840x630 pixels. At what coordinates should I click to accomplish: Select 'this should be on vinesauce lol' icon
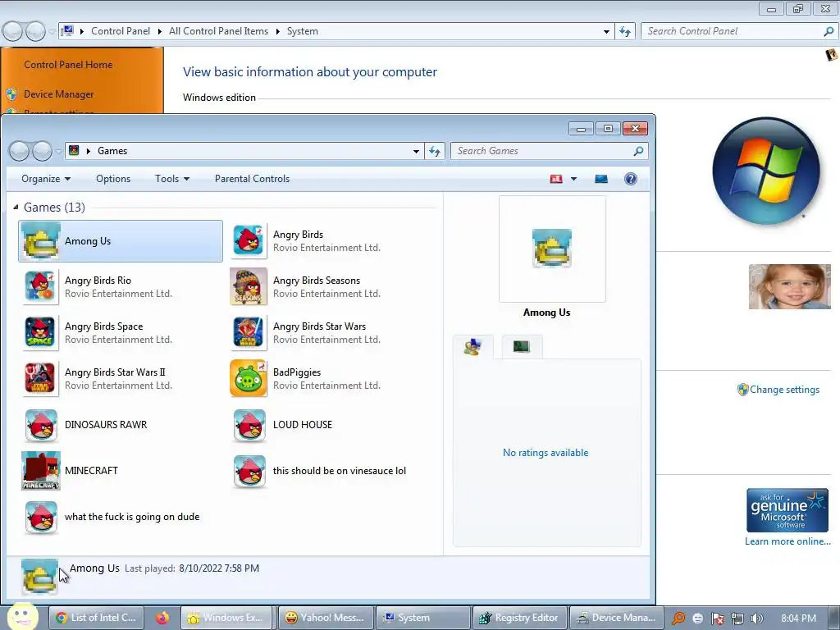click(x=249, y=472)
